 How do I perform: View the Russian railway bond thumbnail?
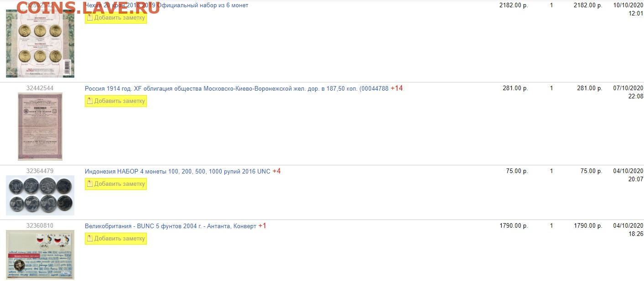coord(40,127)
